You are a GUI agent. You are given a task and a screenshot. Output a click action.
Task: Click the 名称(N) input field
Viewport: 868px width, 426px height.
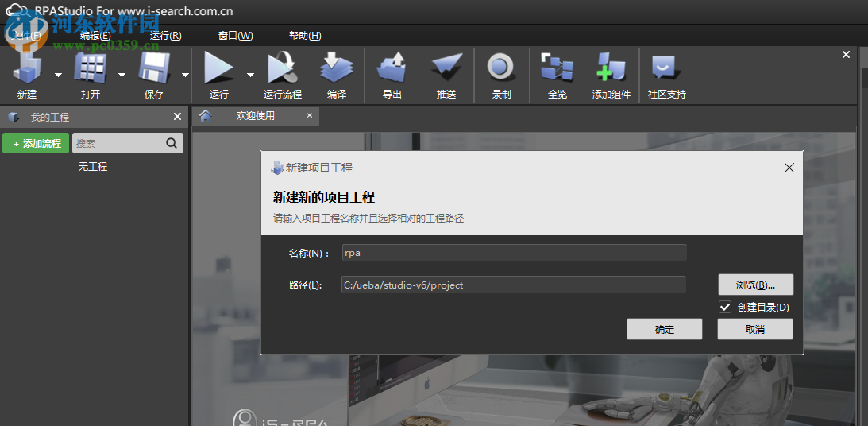515,253
